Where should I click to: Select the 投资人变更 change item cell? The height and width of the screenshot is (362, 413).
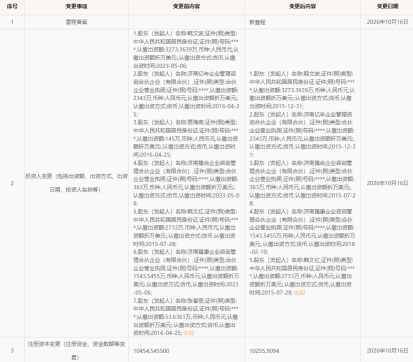(x=76, y=183)
